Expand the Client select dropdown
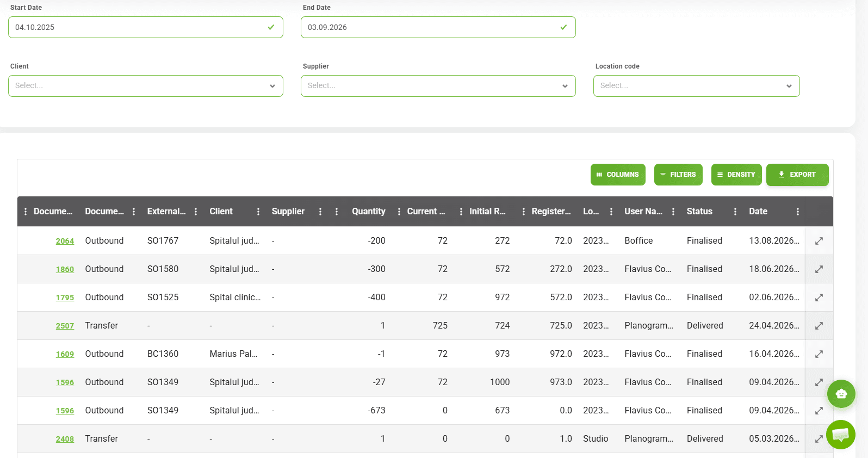 146,86
